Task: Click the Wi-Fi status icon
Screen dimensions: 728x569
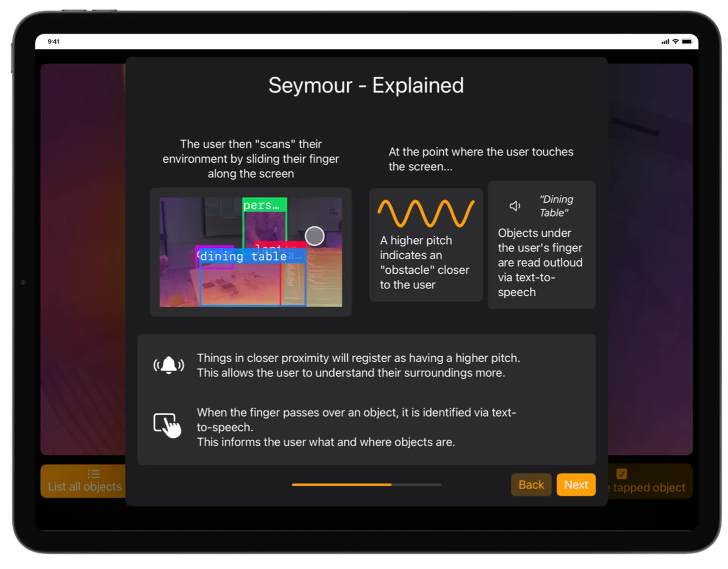Action: 675,42
